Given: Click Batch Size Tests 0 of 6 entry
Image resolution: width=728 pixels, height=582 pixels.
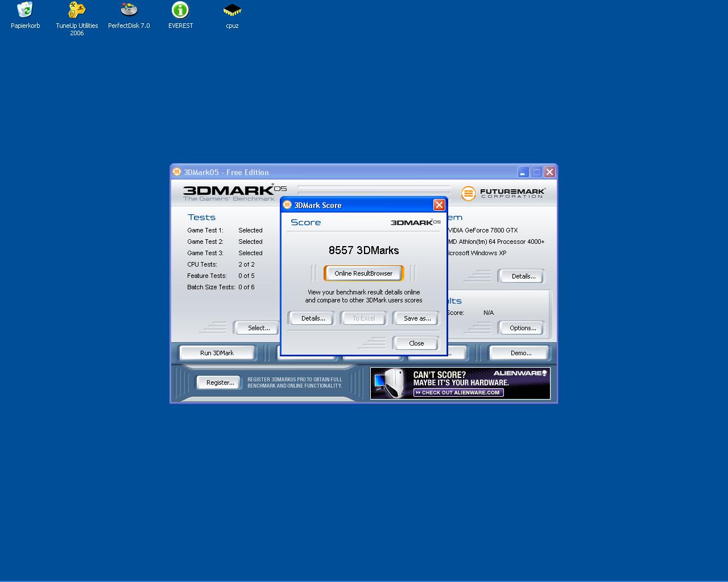Looking at the screenshot, I should pos(221,287).
